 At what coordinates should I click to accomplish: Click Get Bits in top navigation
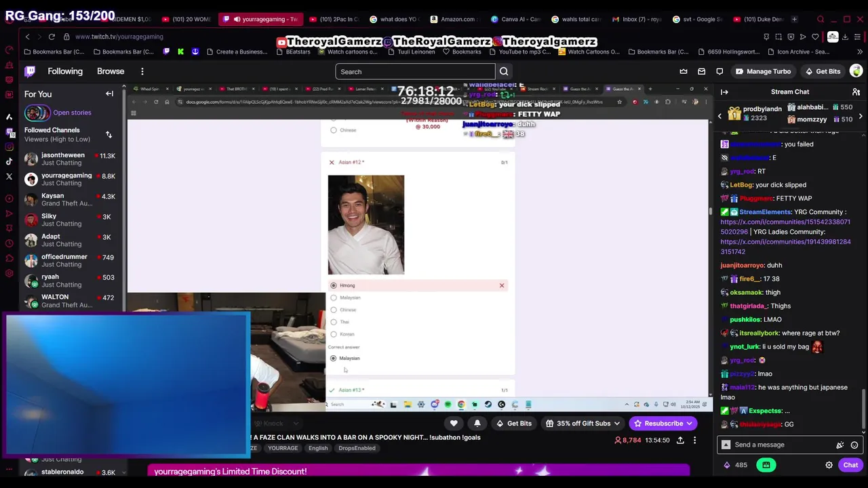tap(823, 71)
